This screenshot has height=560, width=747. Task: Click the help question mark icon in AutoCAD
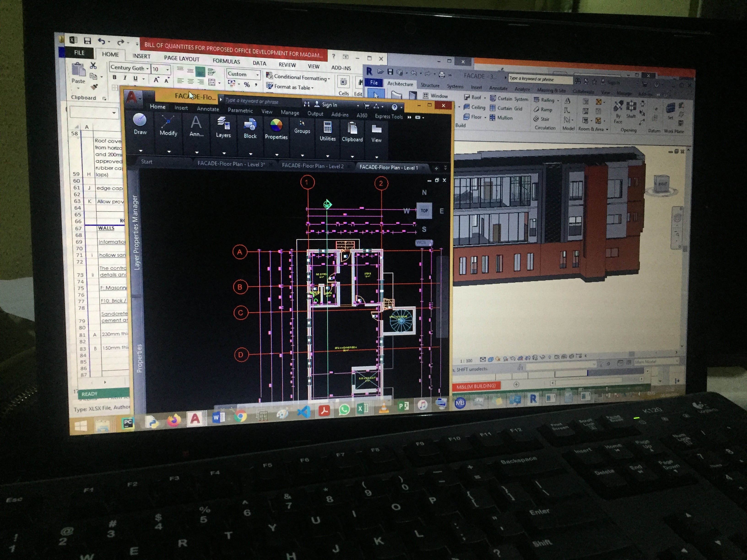click(x=394, y=107)
